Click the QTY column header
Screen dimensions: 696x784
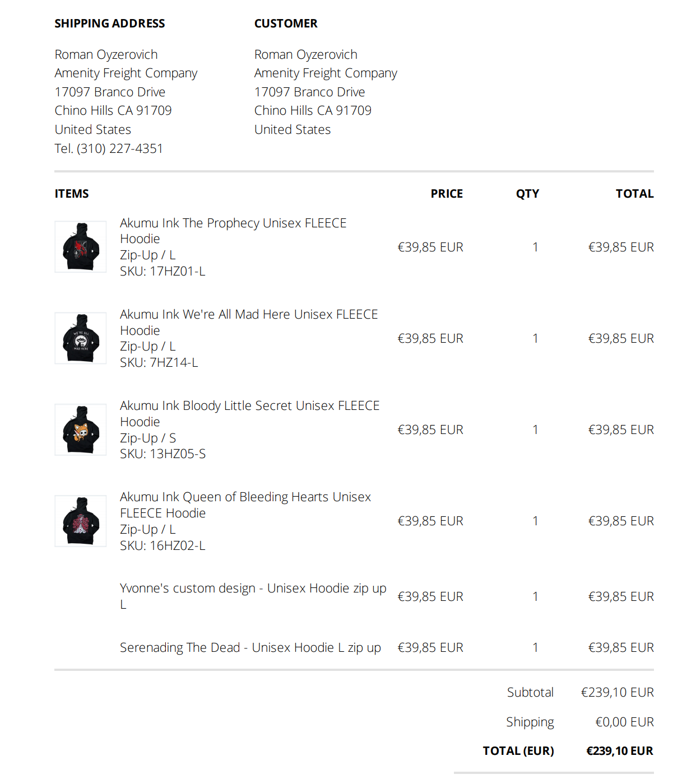[527, 194]
